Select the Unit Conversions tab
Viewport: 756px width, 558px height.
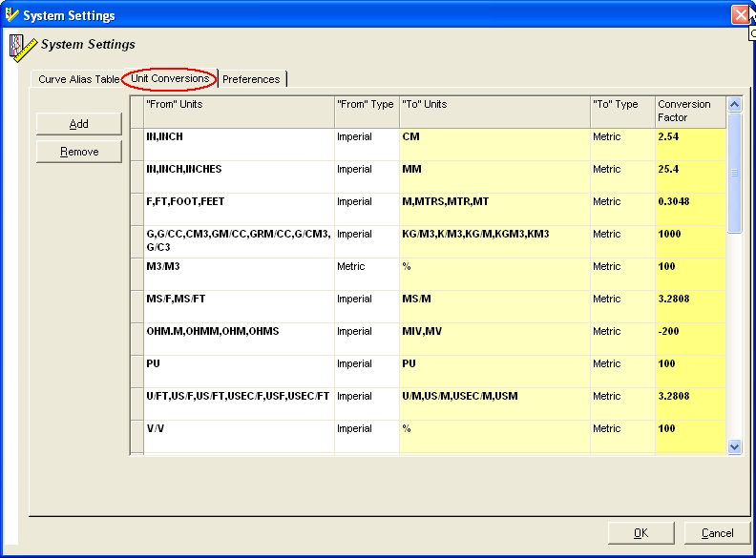(170, 78)
